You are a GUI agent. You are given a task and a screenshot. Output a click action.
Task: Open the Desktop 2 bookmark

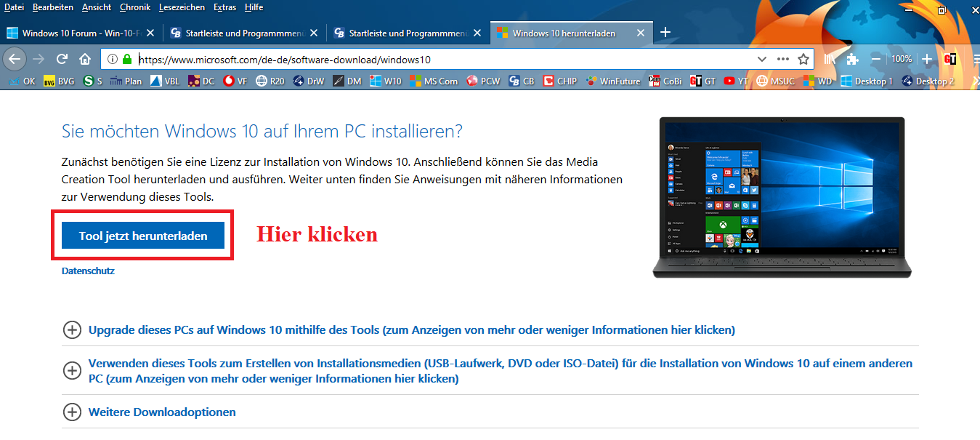tap(928, 81)
